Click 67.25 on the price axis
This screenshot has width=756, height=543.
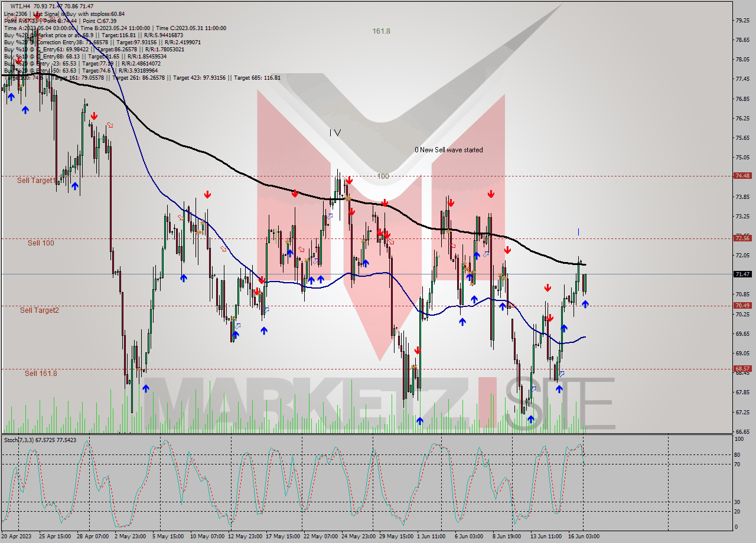pos(742,412)
